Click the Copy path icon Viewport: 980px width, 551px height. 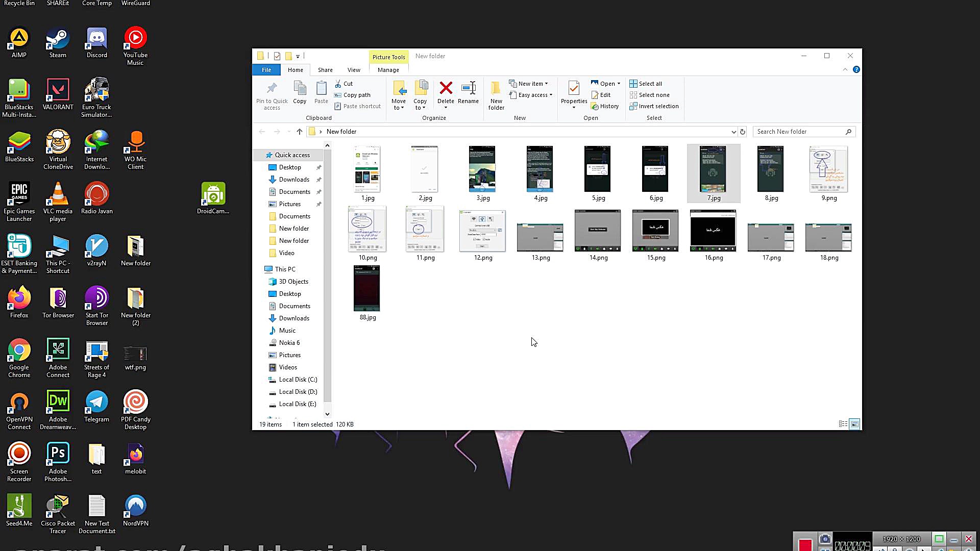click(338, 95)
